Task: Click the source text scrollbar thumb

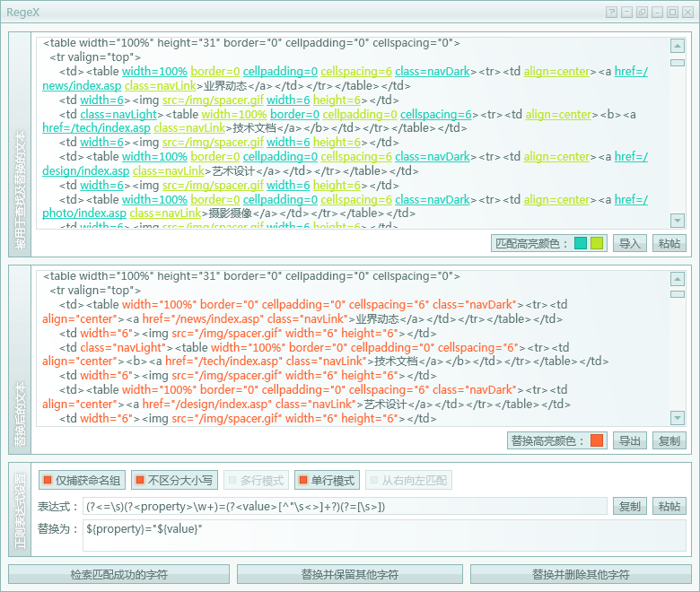Action: [x=678, y=63]
